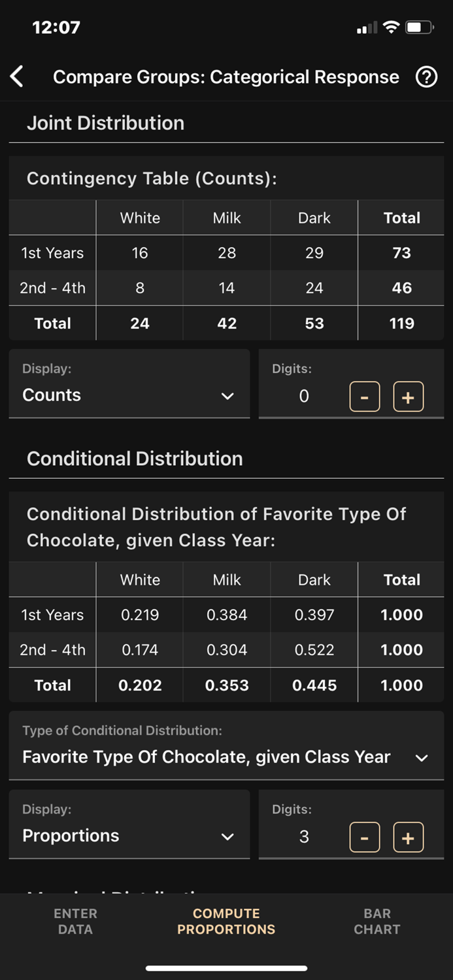Viewport: 453px width, 980px height.
Task: Tap the cellular signal indicator
Action: tap(366, 27)
